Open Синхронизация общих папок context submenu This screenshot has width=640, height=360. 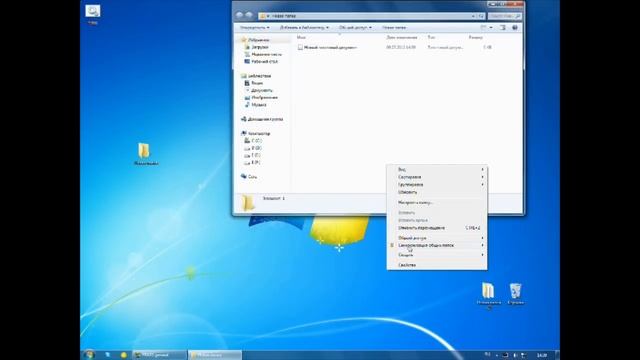[x=437, y=245]
